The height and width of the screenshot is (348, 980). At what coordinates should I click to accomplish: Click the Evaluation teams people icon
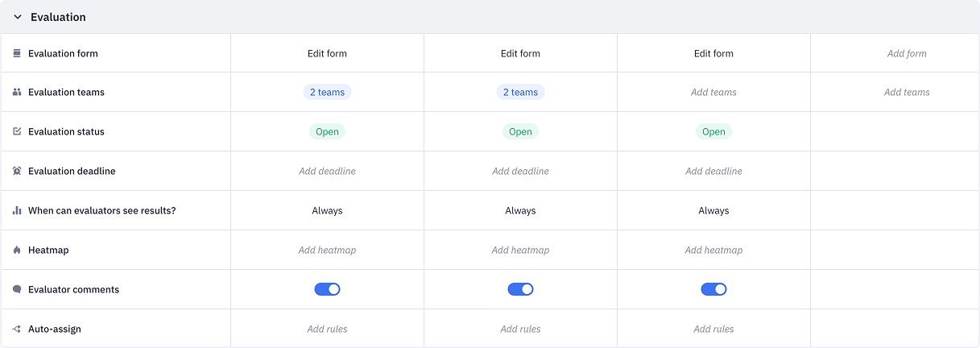point(17,93)
